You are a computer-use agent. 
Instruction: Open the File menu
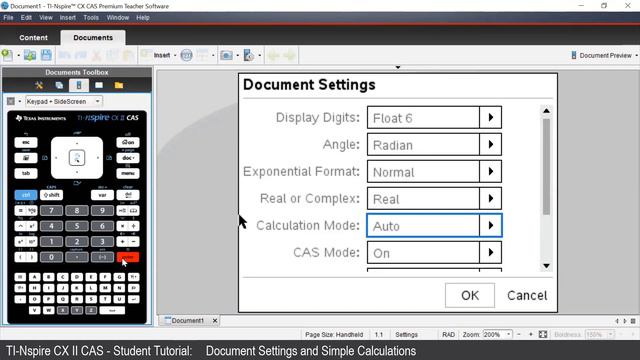[8, 18]
